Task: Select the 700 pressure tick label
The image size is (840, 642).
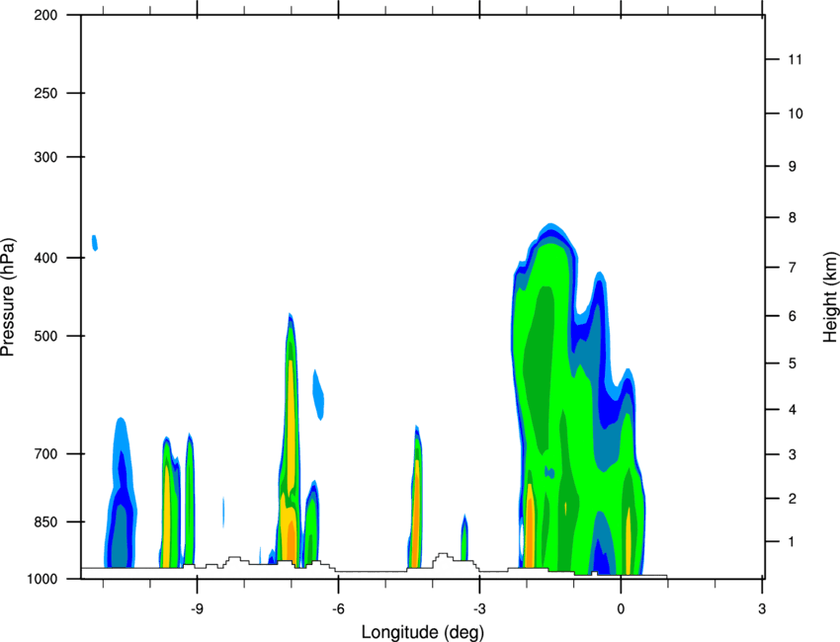Action: pyautogui.click(x=45, y=453)
